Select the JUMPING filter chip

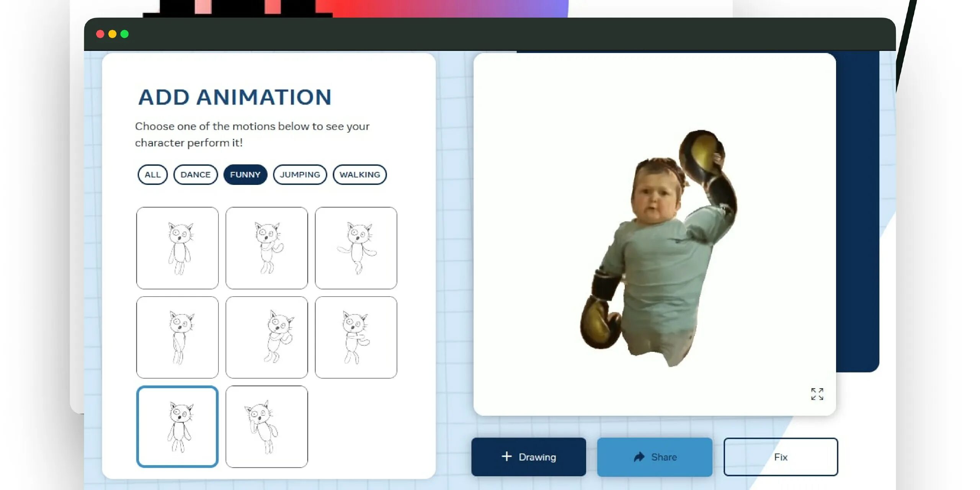(300, 175)
